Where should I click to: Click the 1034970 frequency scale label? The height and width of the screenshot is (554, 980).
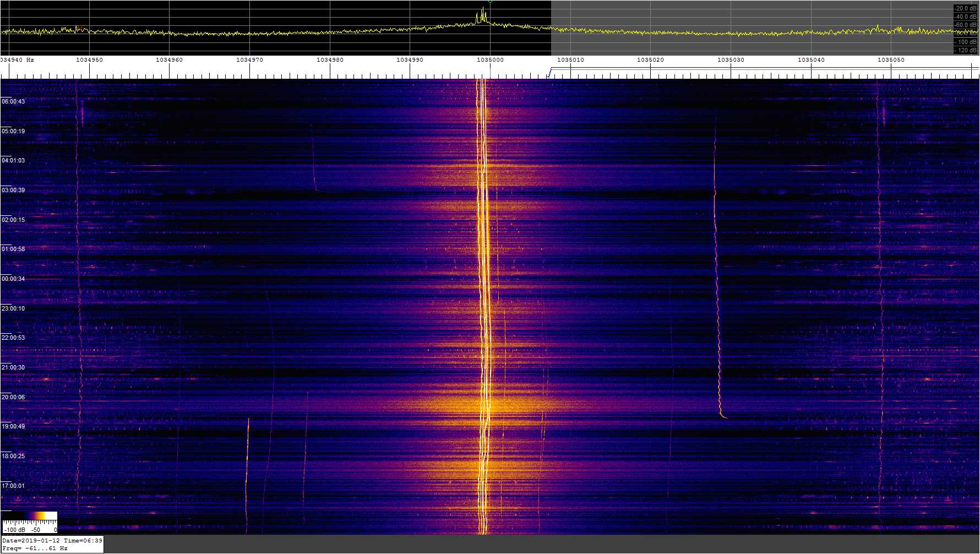249,59
